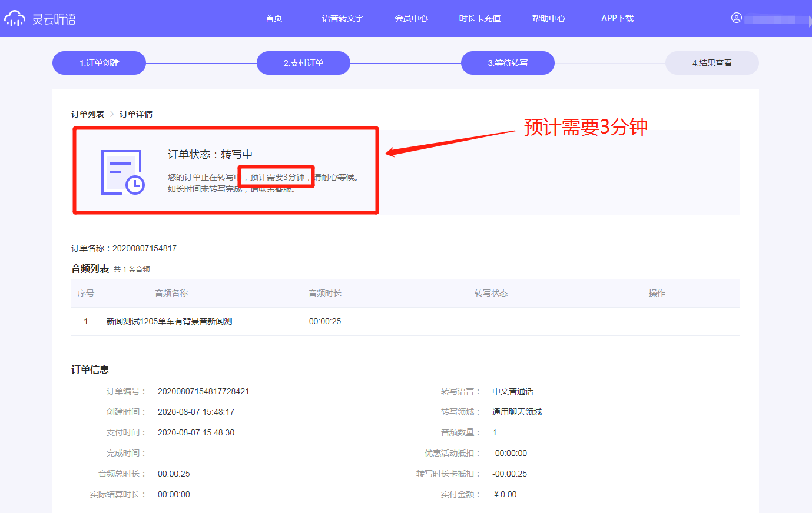812x513 pixels.
Task: Open the 帮助中心 page
Action: coord(548,18)
